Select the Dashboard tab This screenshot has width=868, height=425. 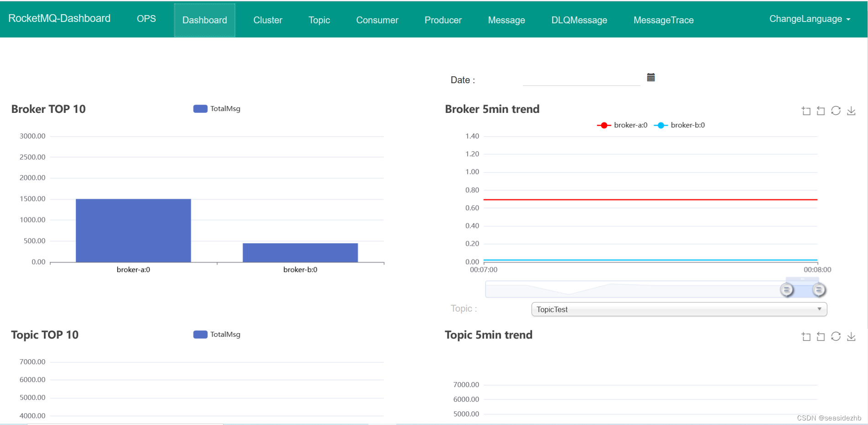(x=205, y=20)
